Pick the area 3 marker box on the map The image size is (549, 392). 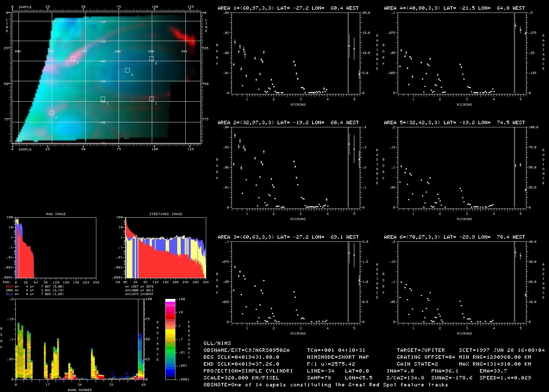tap(103, 99)
